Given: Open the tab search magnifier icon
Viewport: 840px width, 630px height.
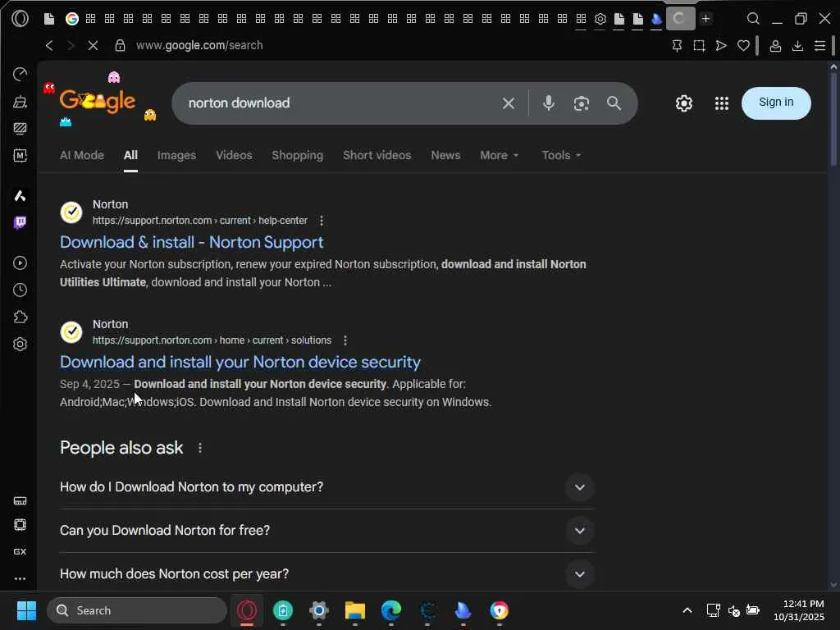Looking at the screenshot, I should tap(753, 19).
